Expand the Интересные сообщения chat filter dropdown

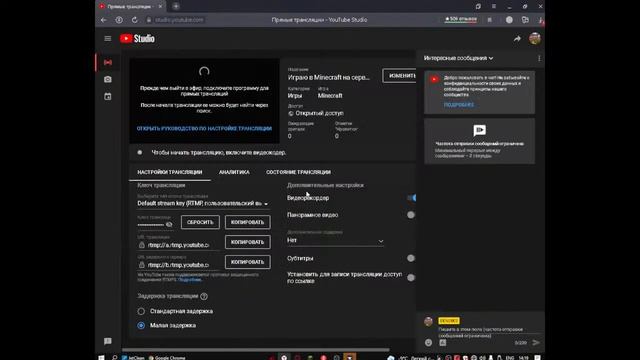(x=458, y=58)
